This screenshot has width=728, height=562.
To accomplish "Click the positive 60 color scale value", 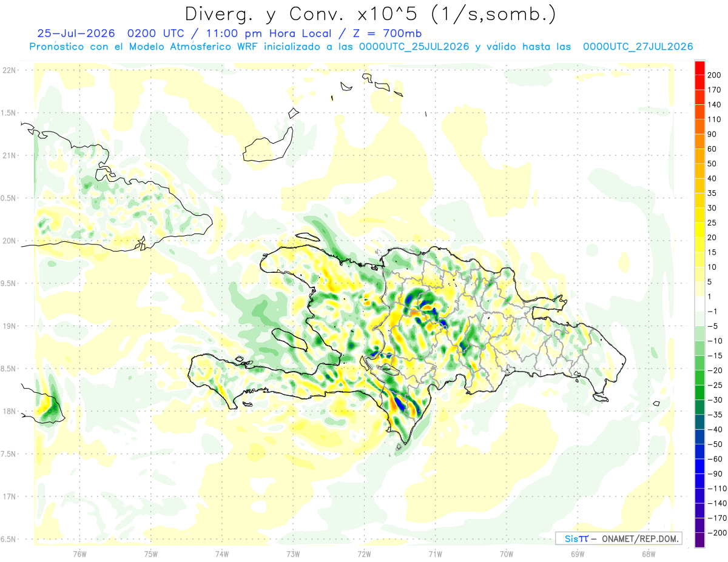I will click(712, 149).
